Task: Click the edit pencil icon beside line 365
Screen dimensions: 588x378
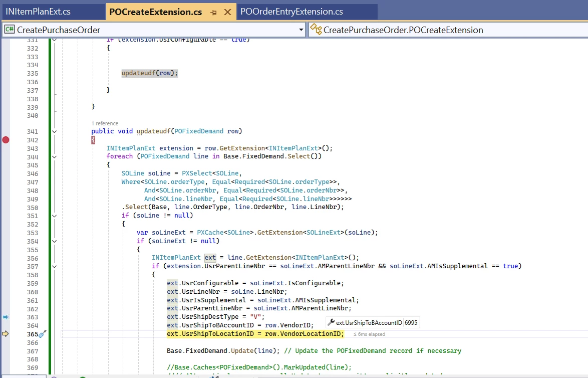Action: (x=42, y=333)
